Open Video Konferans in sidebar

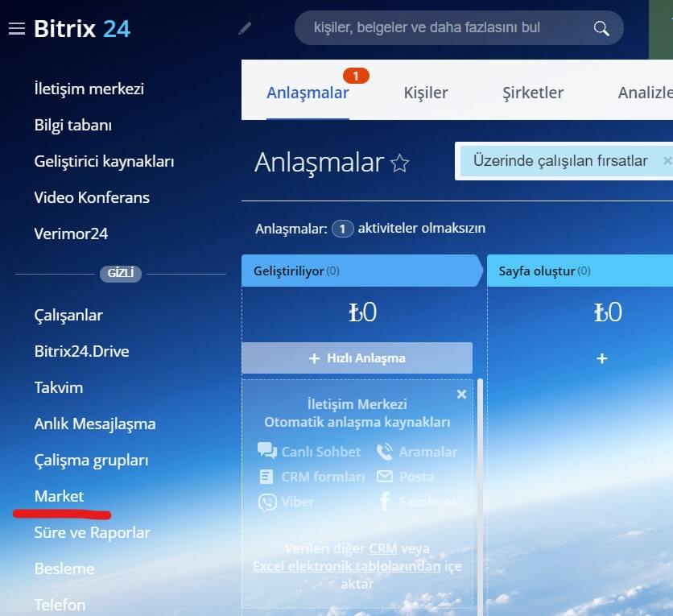tap(92, 197)
